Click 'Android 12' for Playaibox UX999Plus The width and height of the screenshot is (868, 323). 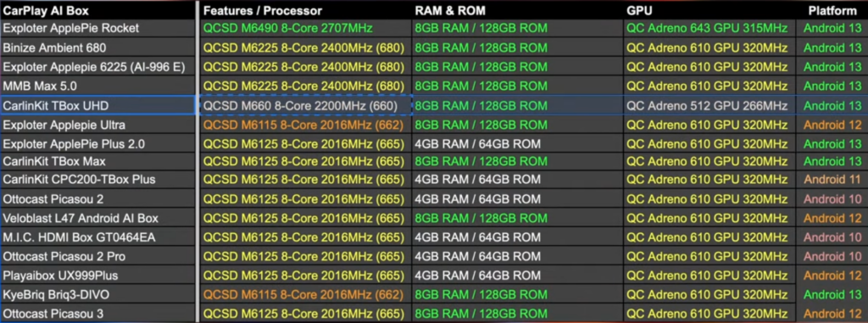coord(832,276)
